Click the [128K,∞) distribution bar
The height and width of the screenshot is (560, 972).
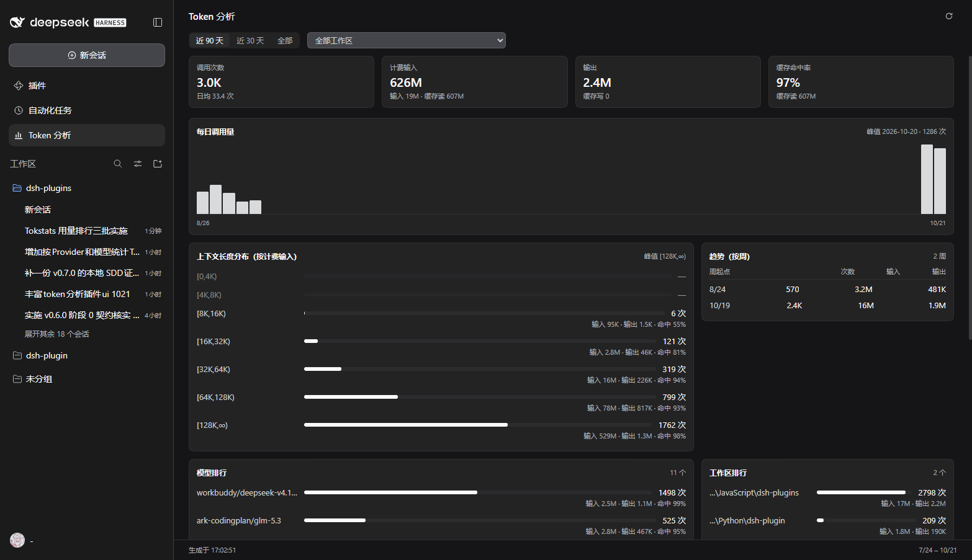click(406, 425)
